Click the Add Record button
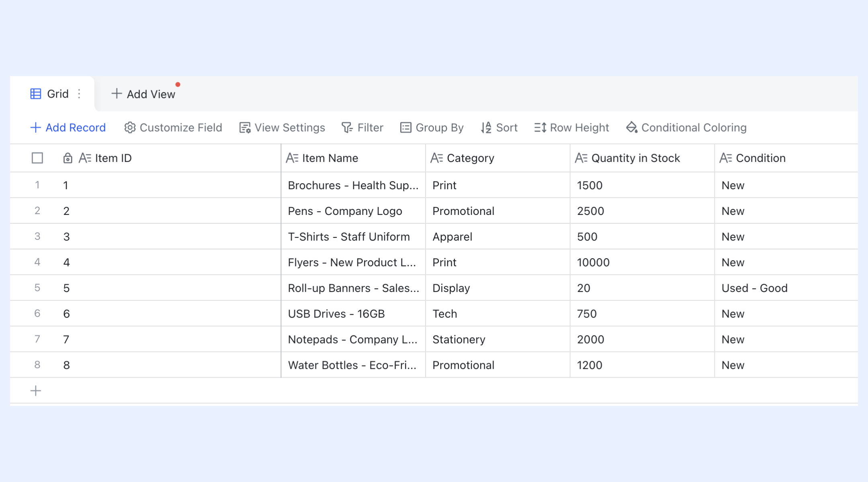Image resolution: width=868 pixels, height=482 pixels. pyautogui.click(x=68, y=128)
